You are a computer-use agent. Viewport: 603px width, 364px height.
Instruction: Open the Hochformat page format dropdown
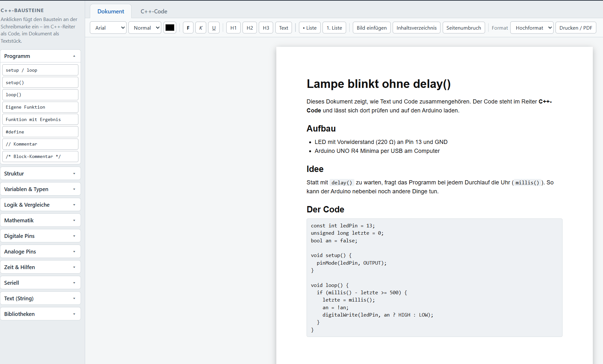pyautogui.click(x=532, y=28)
